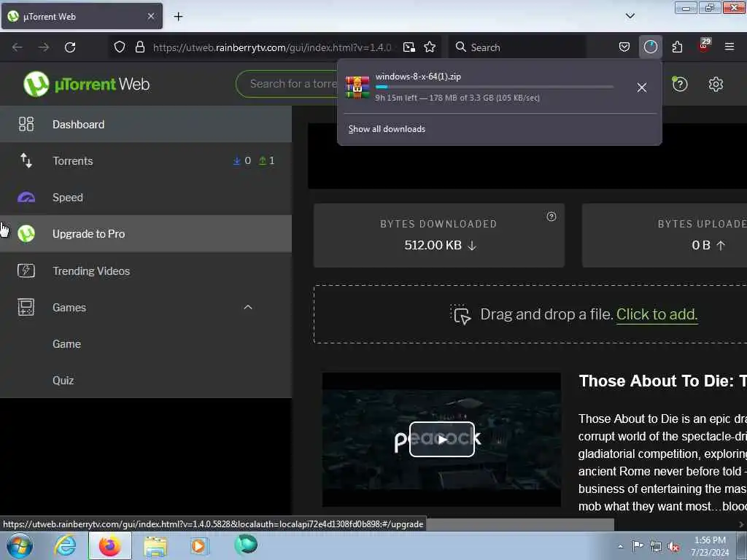Click the WinRAR zip file icon
The width and height of the screenshot is (747, 560).
(x=357, y=87)
